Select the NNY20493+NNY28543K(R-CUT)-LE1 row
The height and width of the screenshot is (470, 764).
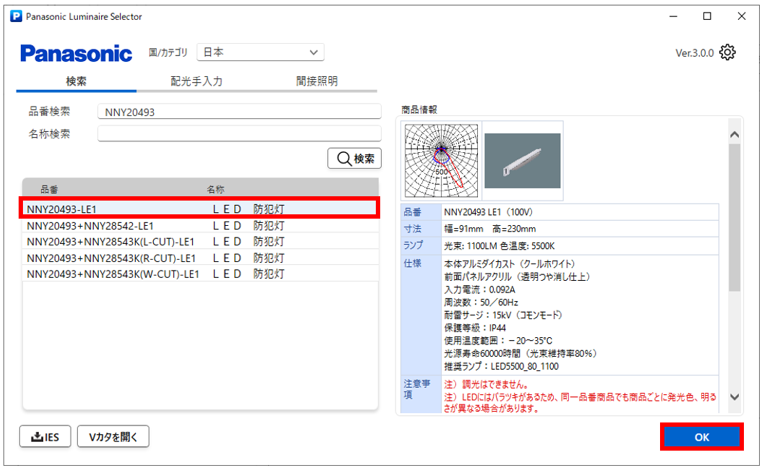coord(201,257)
